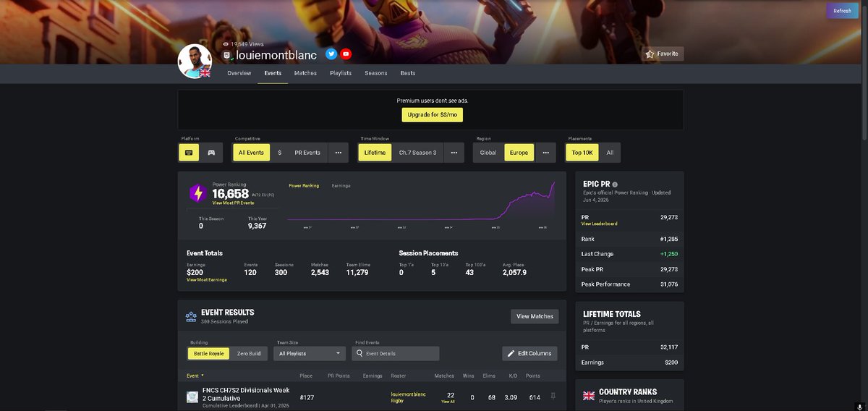This screenshot has height=411, width=868.
Task: Open louiemontblanc roster link
Action: click(x=409, y=394)
